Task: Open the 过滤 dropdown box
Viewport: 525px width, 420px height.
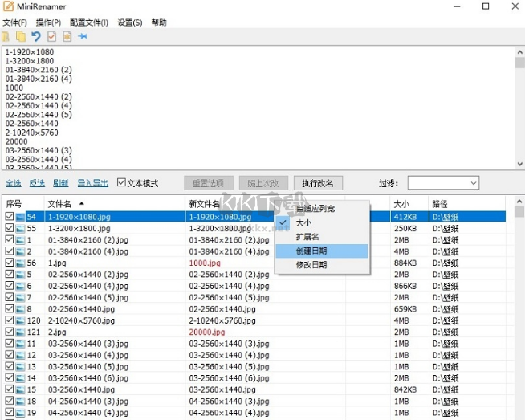Action: 442,183
